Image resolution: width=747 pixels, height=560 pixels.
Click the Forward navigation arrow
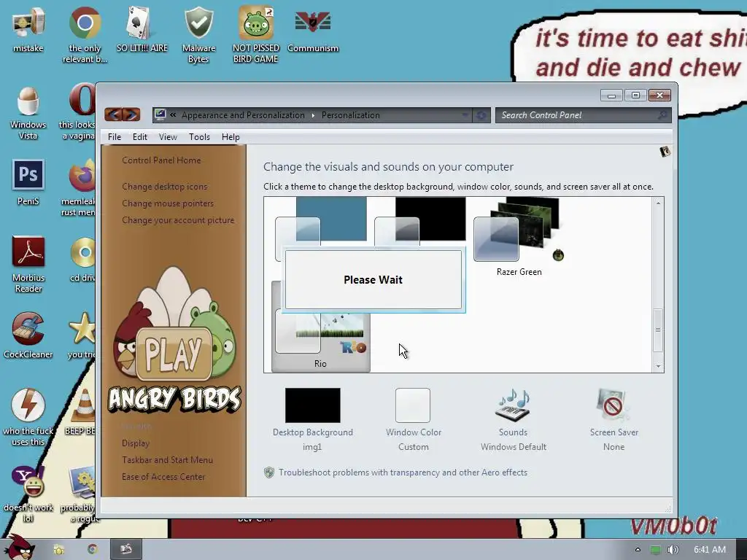(131, 114)
